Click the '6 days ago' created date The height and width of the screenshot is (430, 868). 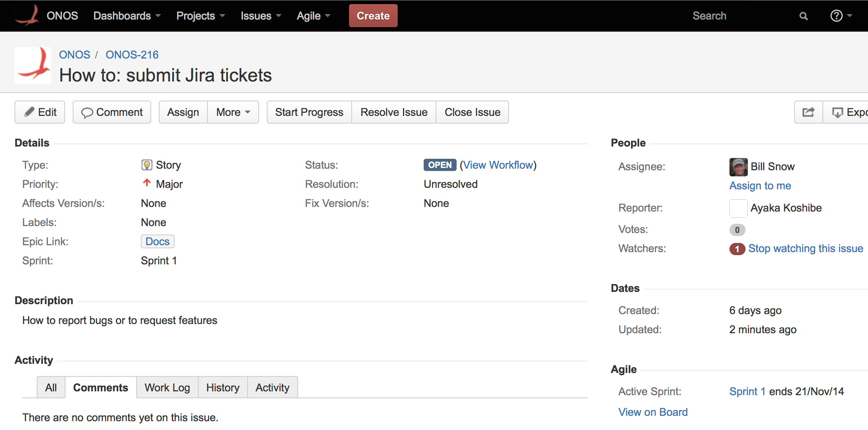click(755, 310)
